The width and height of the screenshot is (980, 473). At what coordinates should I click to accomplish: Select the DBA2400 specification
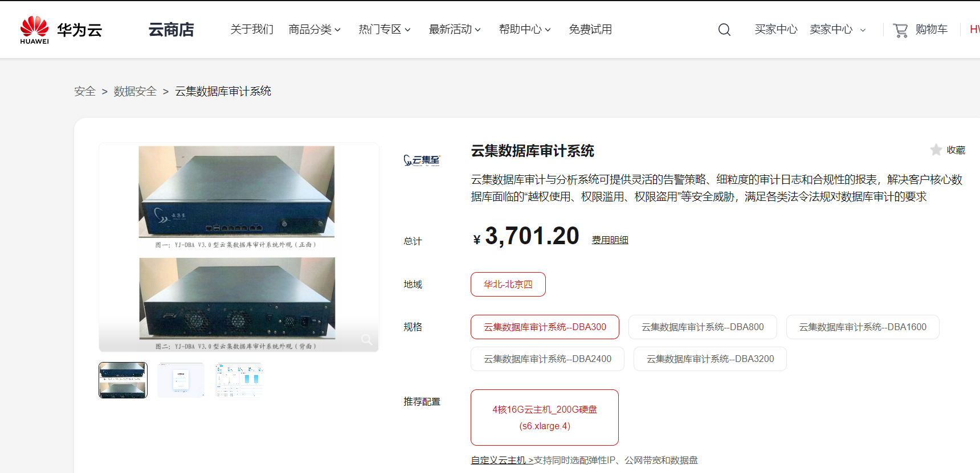point(548,359)
